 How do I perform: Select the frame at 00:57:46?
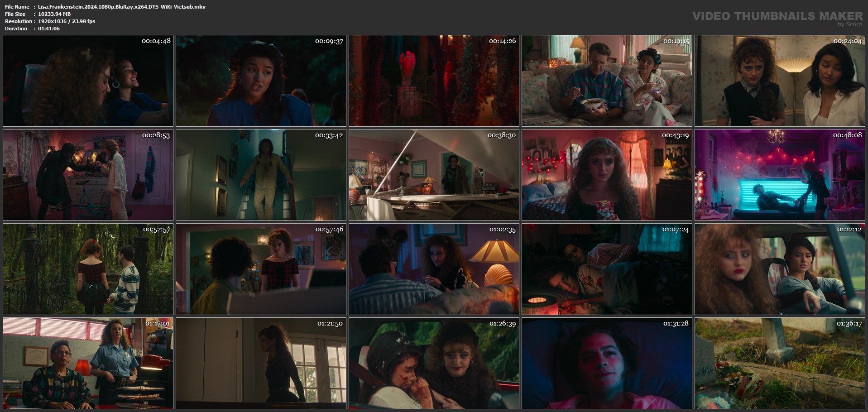(x=261, y=269)
